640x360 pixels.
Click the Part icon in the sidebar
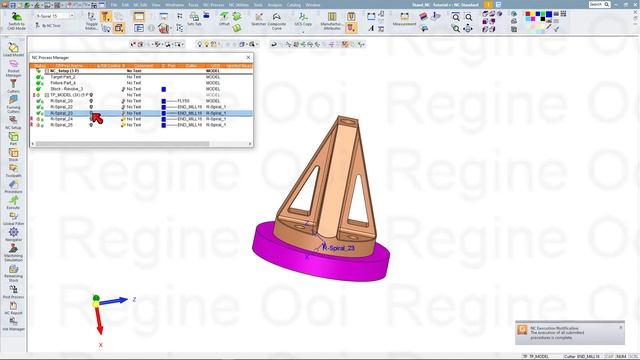click(13, 138)
